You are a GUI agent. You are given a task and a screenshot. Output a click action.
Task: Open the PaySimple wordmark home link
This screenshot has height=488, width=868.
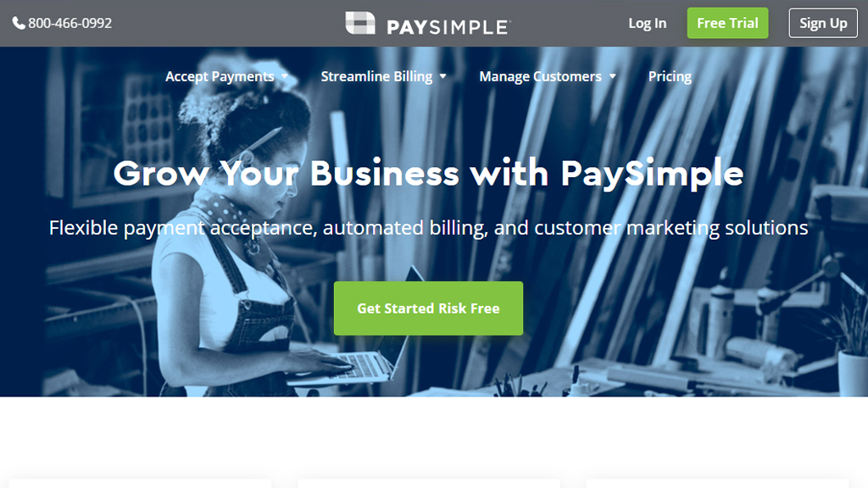coord(448,27)
